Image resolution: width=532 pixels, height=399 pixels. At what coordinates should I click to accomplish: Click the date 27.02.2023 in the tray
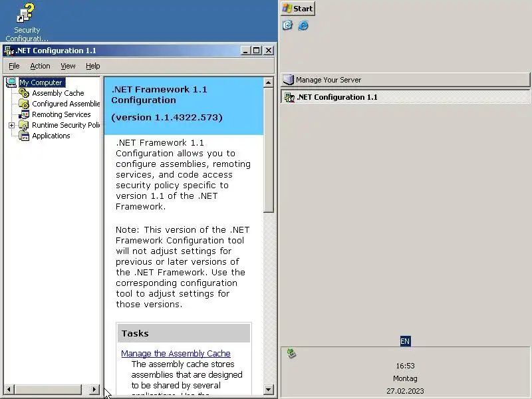405,391
